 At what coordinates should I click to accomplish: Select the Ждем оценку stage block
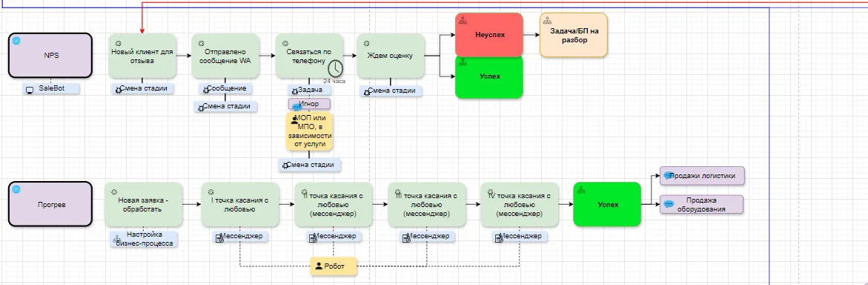391,56
